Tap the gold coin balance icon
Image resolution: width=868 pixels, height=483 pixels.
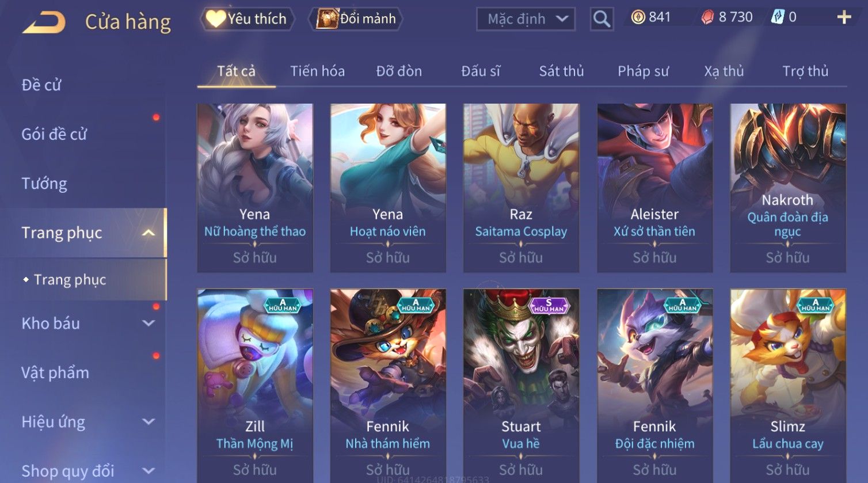(x=638, y=17)
